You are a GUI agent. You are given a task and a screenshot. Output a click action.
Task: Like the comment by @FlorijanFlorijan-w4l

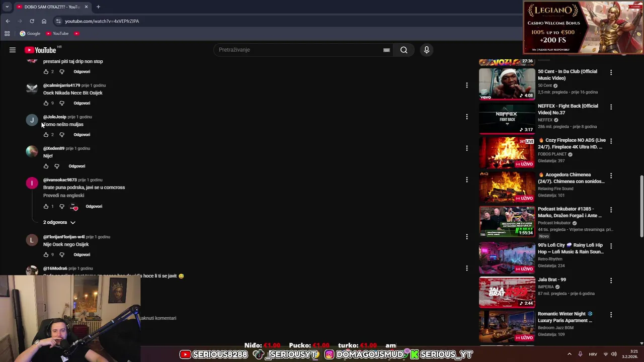click(x=46, y=254)
